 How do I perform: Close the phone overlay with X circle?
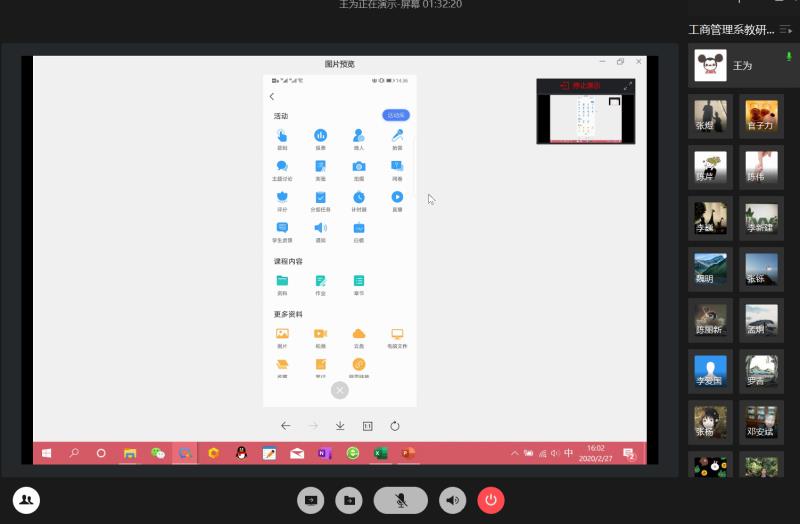click(x=340, y=390)
